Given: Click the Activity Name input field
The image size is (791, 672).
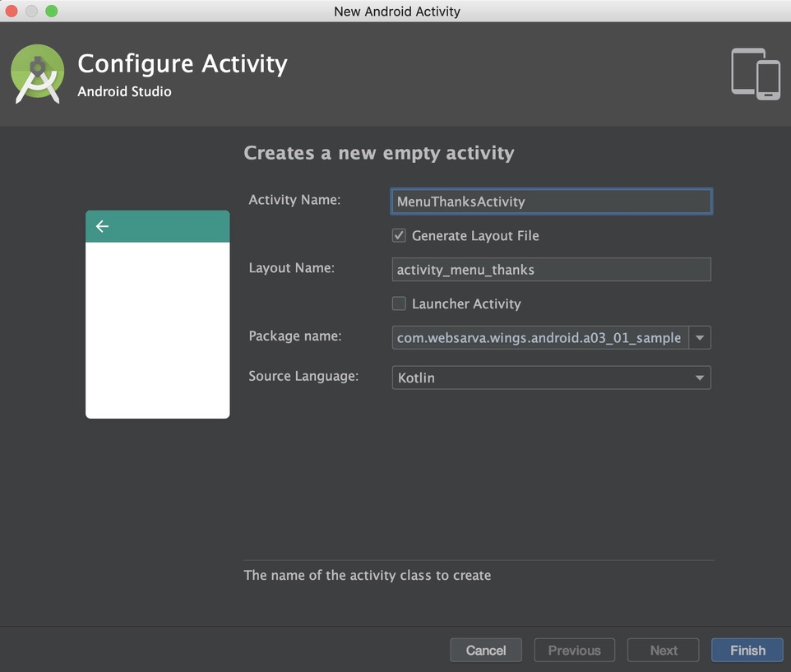Looking at the screenshot, I should [x=552, y=202].
